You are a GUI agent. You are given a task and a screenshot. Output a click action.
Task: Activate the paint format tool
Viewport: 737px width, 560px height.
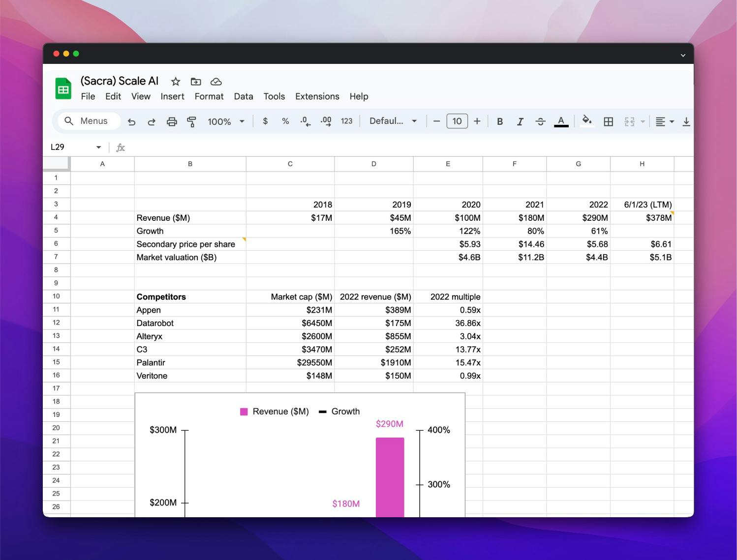click(x=192, y=121)
